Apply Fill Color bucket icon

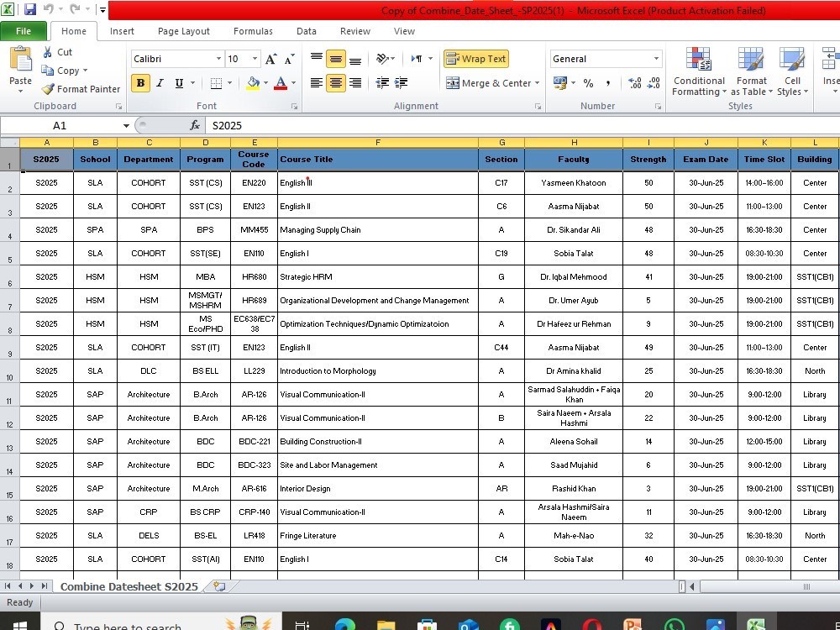(x=253, y=83)
